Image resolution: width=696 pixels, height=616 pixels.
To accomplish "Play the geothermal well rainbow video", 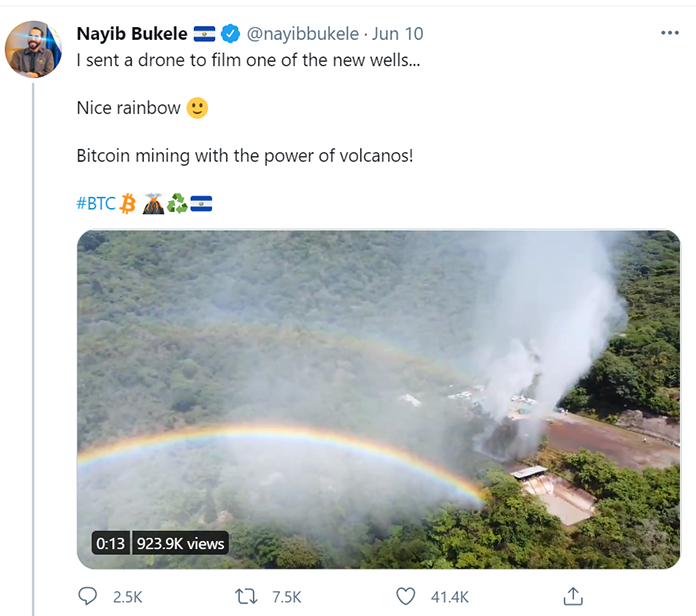I will [x=378, y=400].
